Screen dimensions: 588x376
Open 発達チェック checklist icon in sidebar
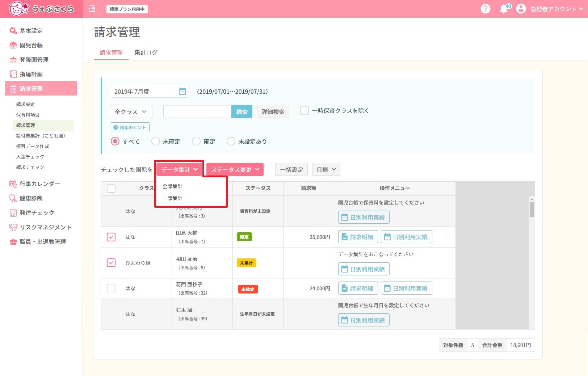click(x=13, y=213)
